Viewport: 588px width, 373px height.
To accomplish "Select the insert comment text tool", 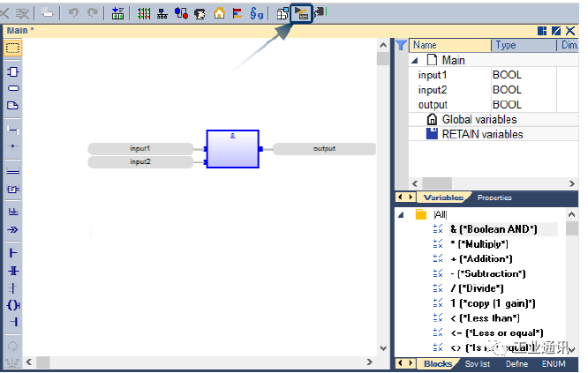I will click(x=12, y=105).
